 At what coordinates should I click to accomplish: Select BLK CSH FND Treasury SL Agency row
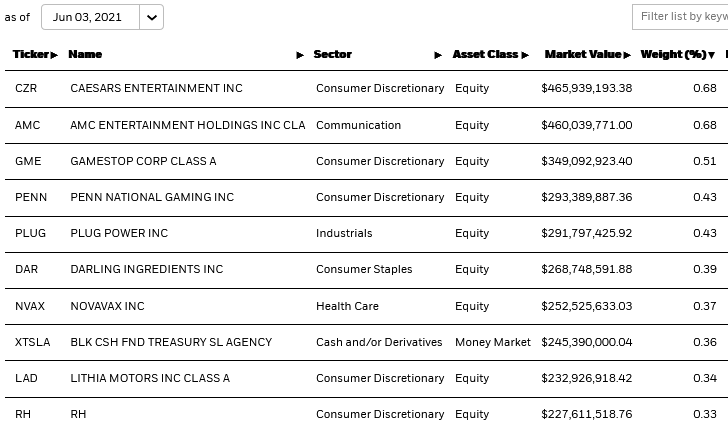click(x=171, y=342)
